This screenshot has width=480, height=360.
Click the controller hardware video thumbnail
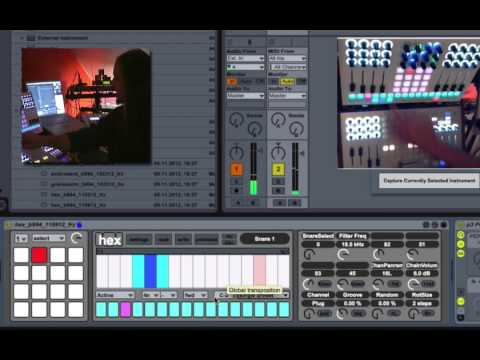pos(409,103)
